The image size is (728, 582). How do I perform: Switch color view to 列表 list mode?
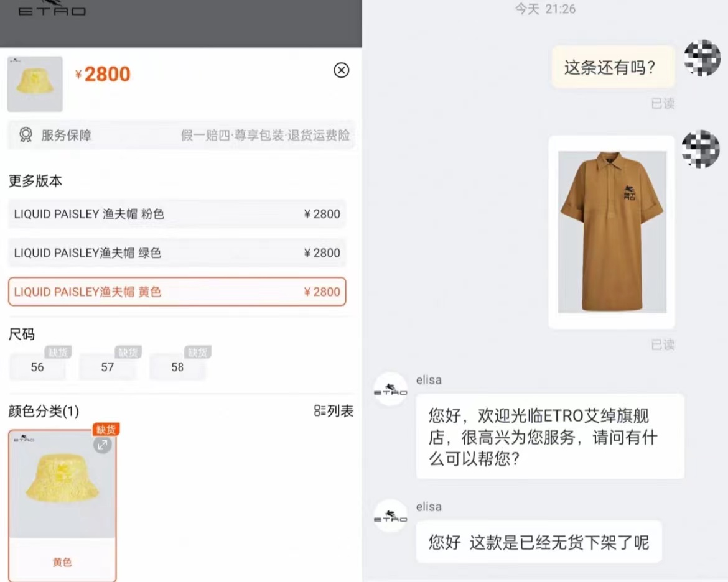click(x=334, y=411)
